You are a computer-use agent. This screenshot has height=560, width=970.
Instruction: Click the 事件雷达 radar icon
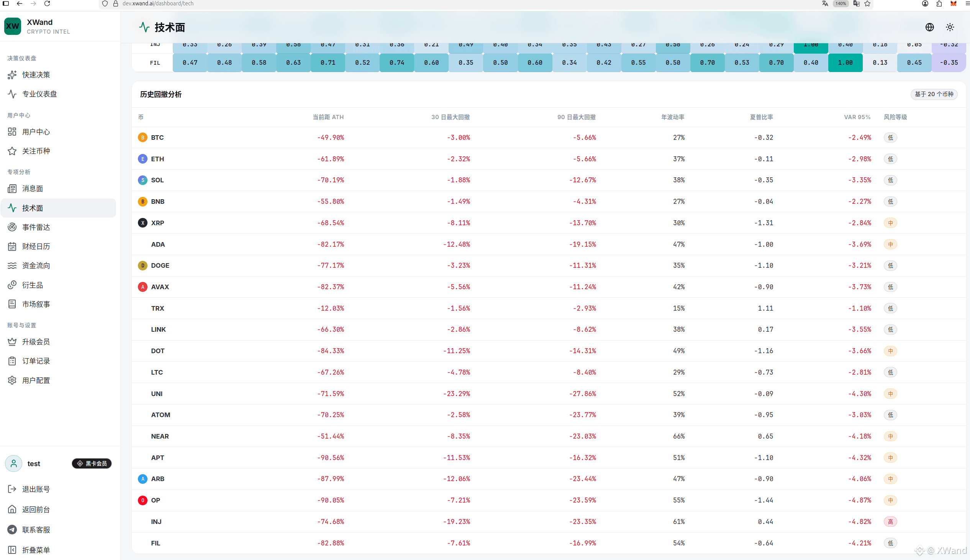(x=12, y=227)
